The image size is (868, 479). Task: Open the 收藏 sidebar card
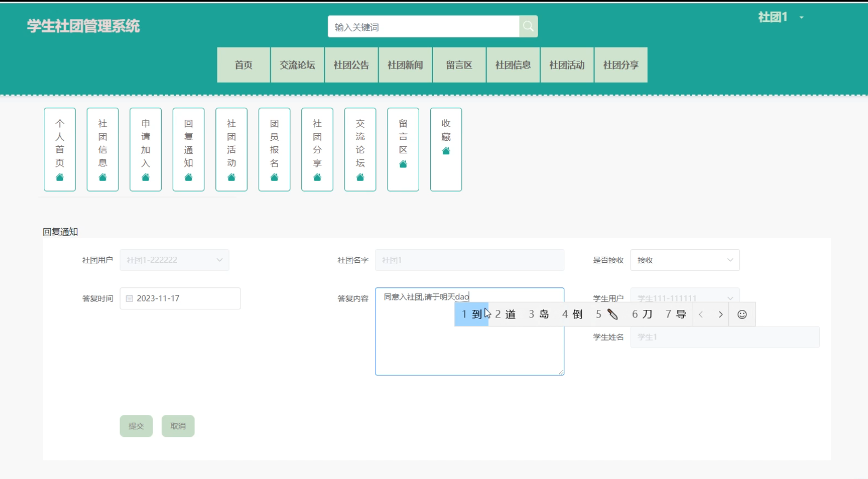coord(446,149)
